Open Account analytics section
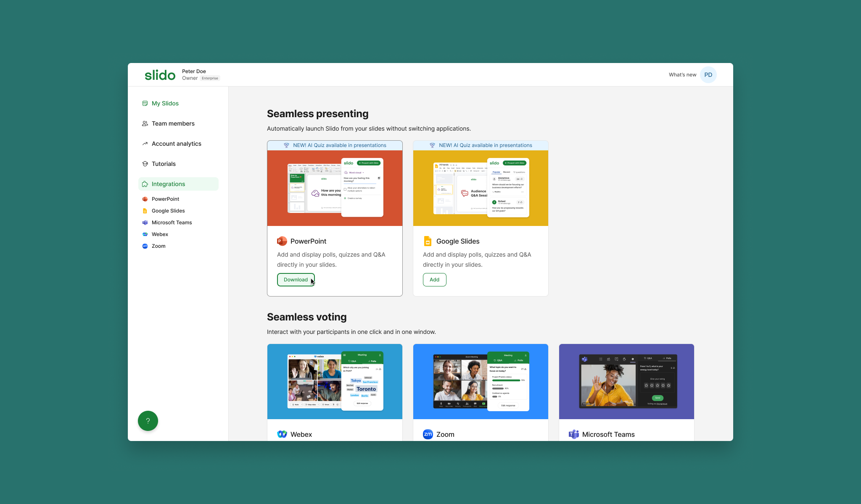 tap(176, 144)
